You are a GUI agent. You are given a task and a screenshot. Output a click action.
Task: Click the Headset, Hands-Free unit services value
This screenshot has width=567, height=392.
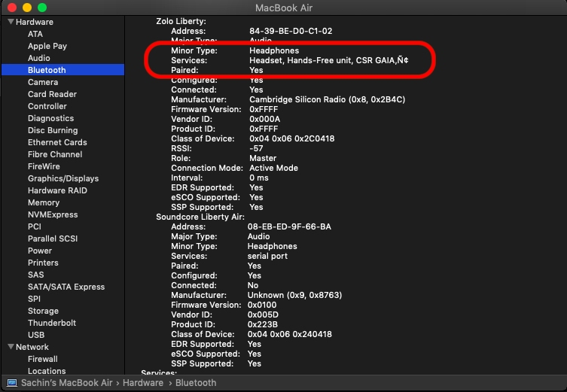[x=329, y=60]
